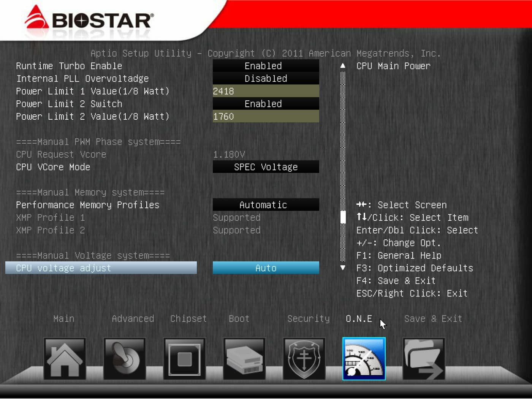Image resolution: width=532 pixels, height=399 pixels.
Task: Open Performance Memory Profiles Automatic dropdown
Action: (x=266, y=205)
